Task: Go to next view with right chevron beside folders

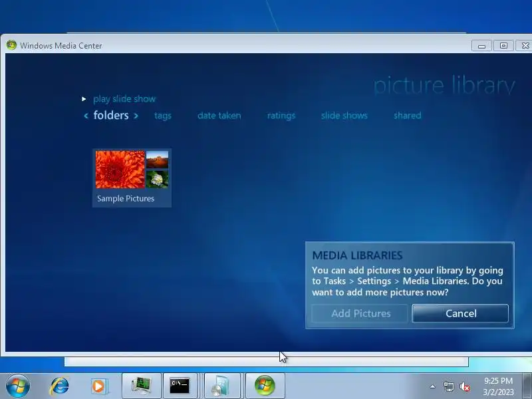Action: tap(136, 116)
